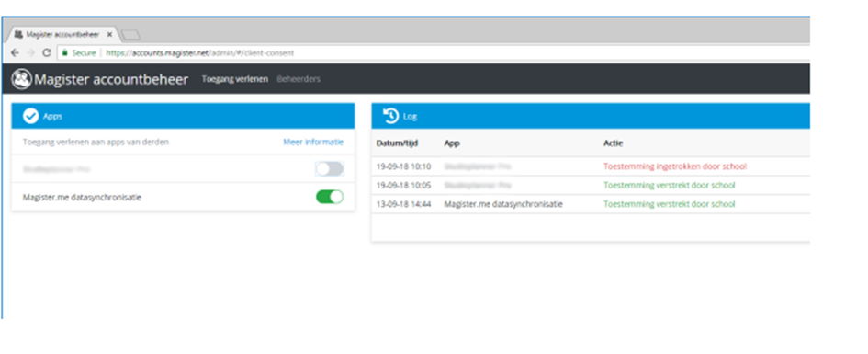Screen dimensions: 868x354
Task: Click the Secure padlock icon
Action: pyautogui.click(x=65, y=53)
